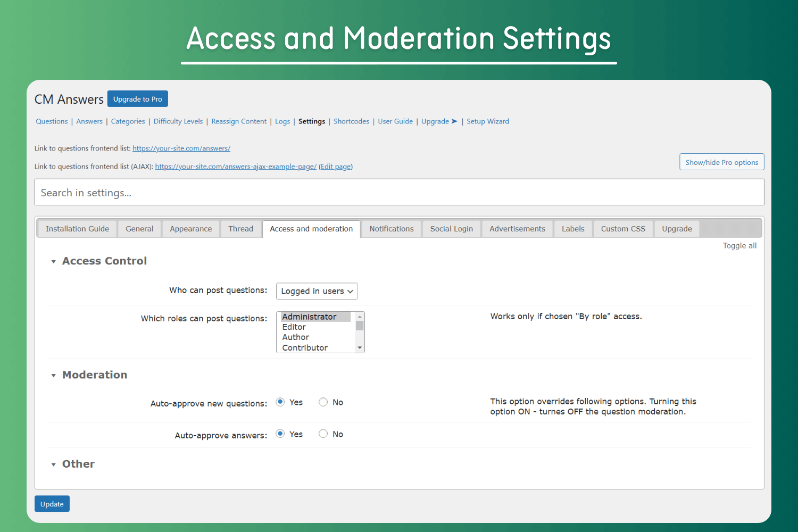The image size is (798, 532).
Task: Select Administrator in roles list
Action: [316, 317]
